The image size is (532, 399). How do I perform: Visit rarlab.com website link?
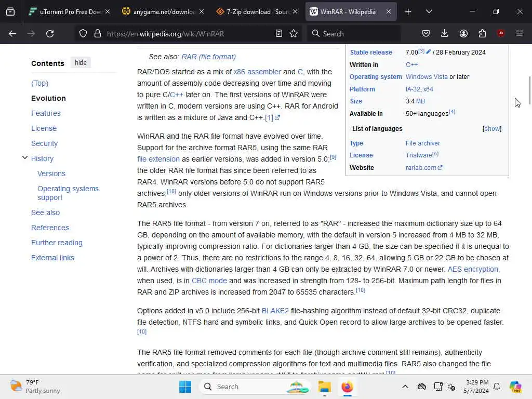click(x=424, y=168)
